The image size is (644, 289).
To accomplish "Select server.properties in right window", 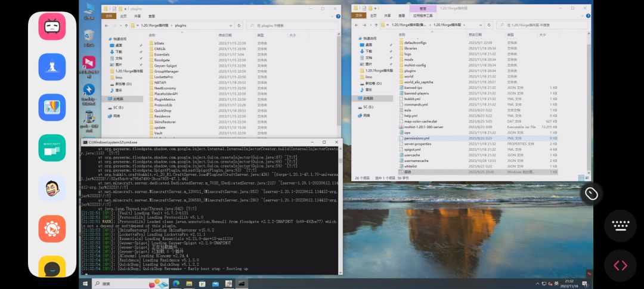I will (x=417, y=144).
